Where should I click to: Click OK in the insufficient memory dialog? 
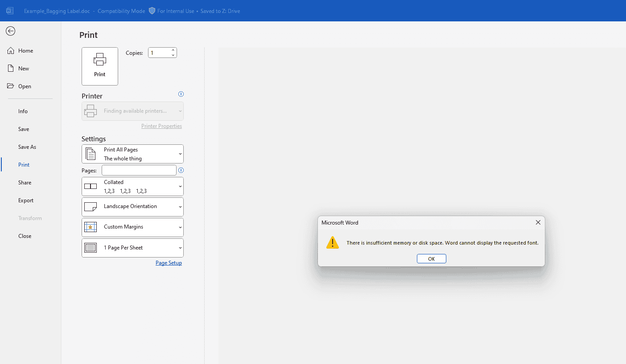432,259
